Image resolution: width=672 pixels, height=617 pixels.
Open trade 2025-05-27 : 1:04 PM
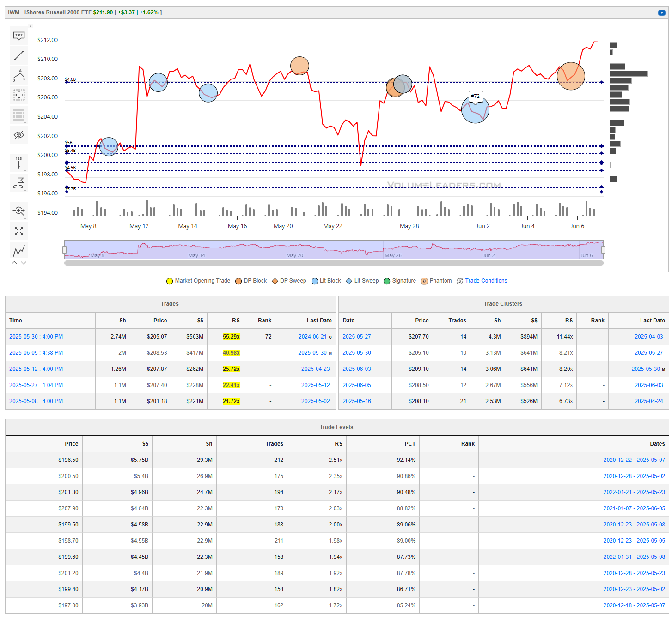point(36,385)
